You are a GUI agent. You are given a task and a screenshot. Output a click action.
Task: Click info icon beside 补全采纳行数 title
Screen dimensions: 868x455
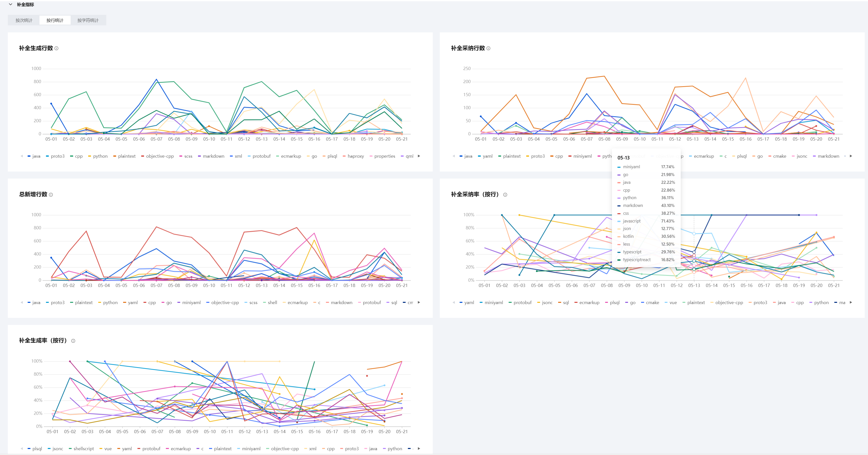click(488, 48)
